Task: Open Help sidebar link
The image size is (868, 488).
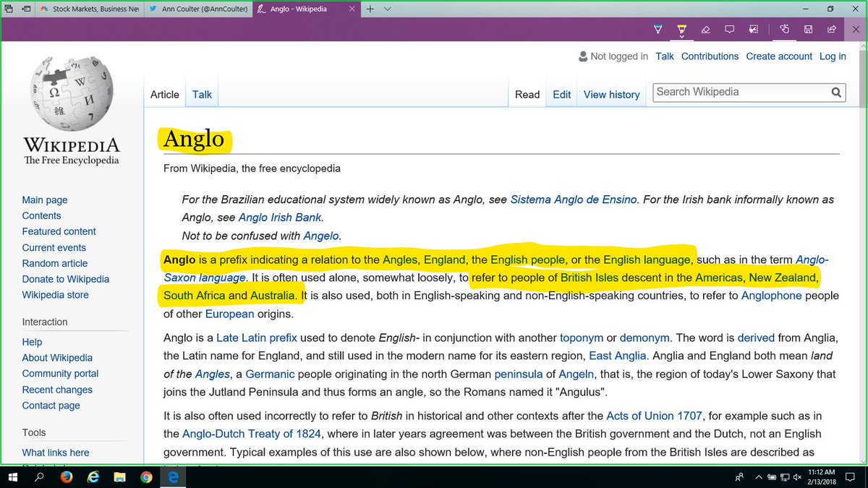Action: [32, 343]
